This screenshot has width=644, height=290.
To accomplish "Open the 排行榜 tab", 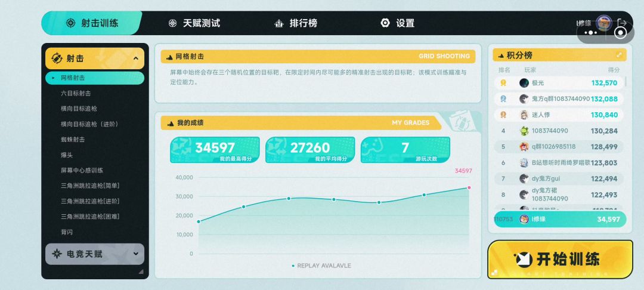I will click(303, 23).
